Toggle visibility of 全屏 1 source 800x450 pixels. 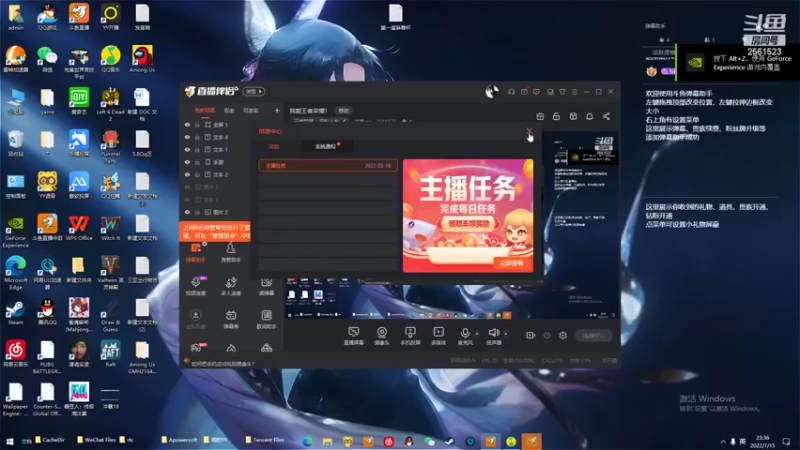187,124
